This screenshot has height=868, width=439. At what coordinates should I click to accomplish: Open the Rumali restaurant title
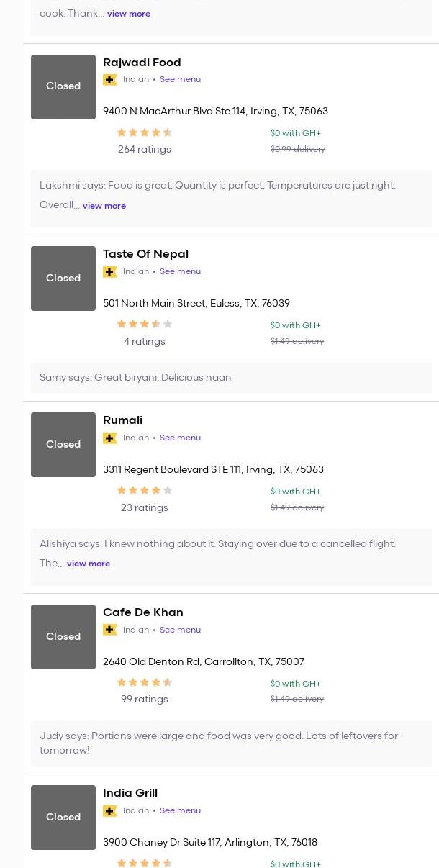[122, 420]
